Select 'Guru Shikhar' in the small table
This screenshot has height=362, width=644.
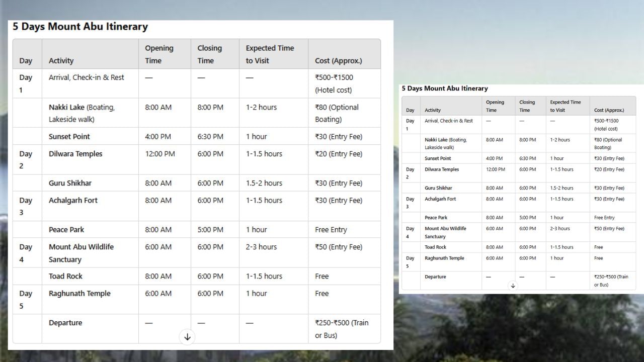(438, 188)
